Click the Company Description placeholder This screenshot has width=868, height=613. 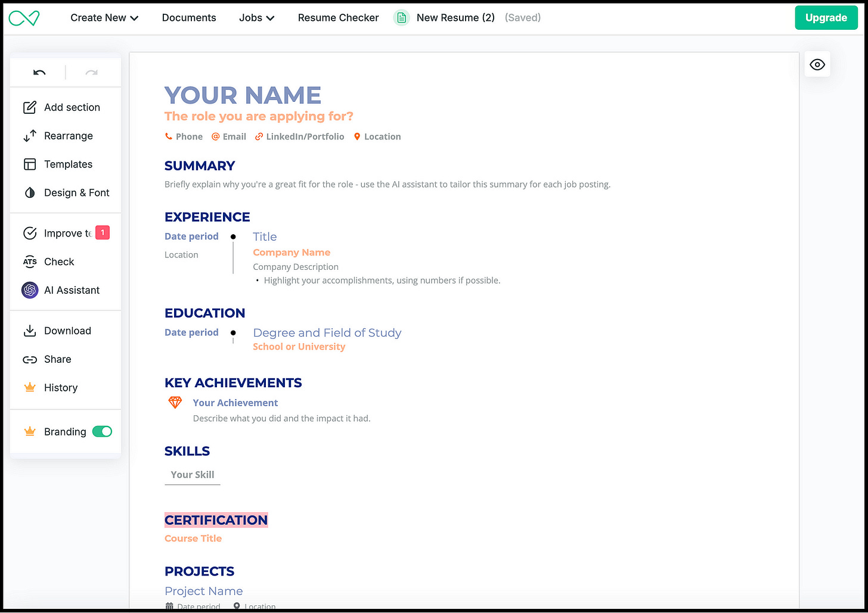tap(296, 267)
